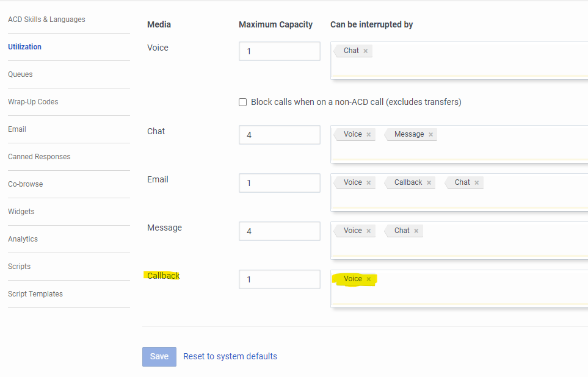
Task: Remove Message tag from Chat row
Action: 430,135
